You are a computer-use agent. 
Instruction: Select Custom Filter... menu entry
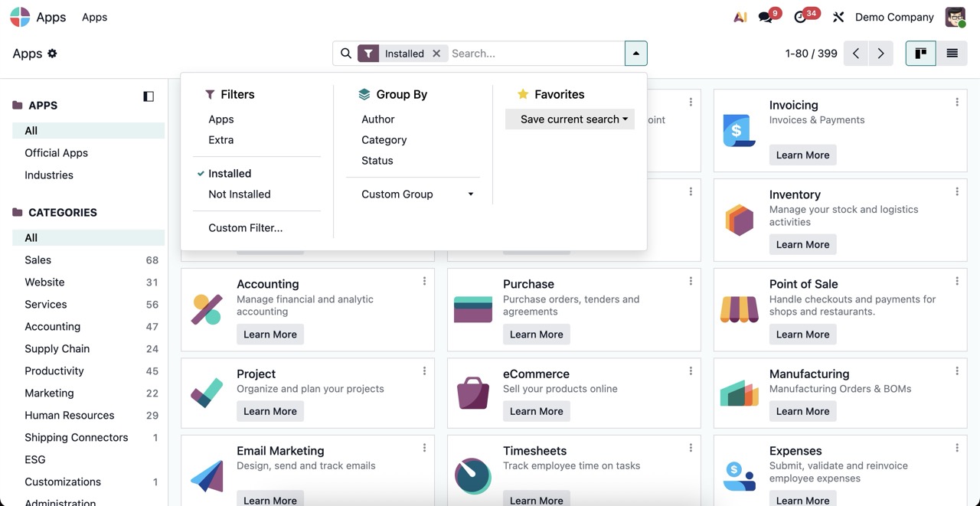pos(245,228)
